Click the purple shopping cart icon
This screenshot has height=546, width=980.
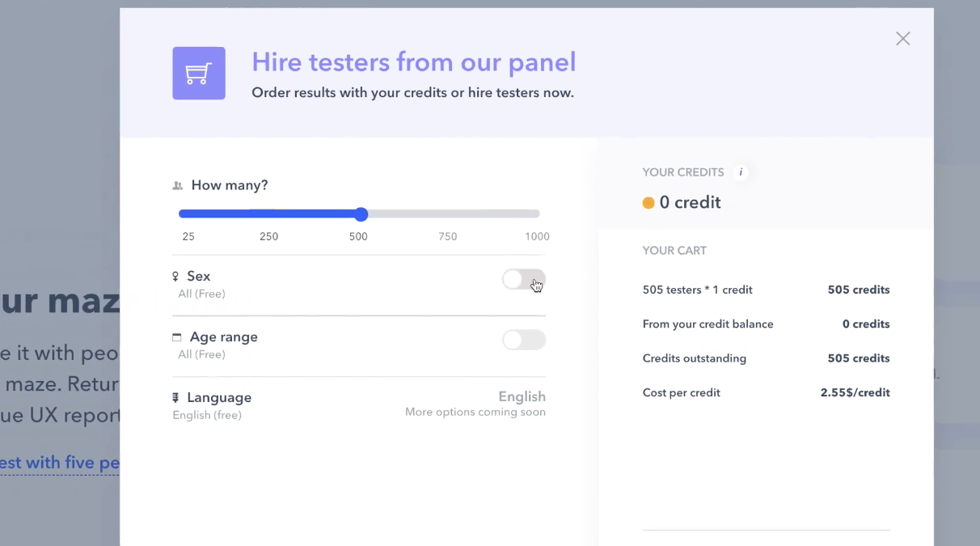click(198, 74)
